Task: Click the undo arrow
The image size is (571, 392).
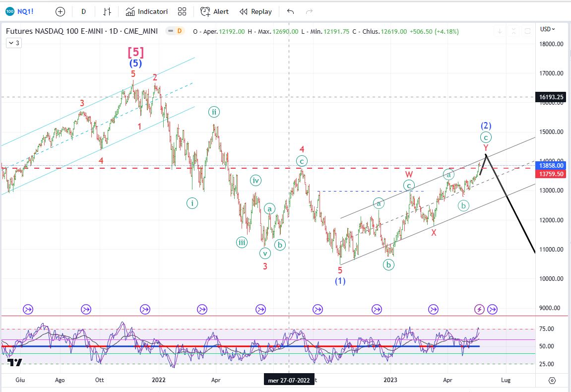Action: (x=290, y=11)
